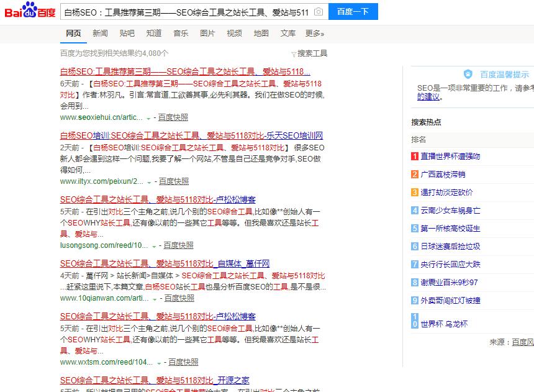The image size is (534, 392).
Task: Open result titled 自媒体_萬仟网
Action: pyautogui.click(x=165, y=264)
